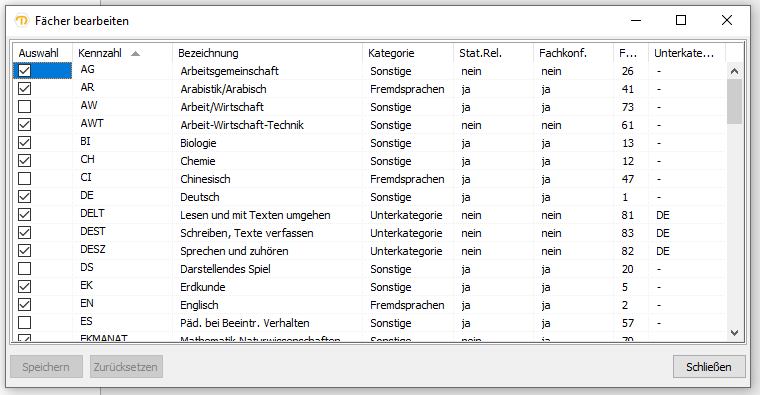
Task: Select the Englisch row name cell
Action: coord(199,305)
